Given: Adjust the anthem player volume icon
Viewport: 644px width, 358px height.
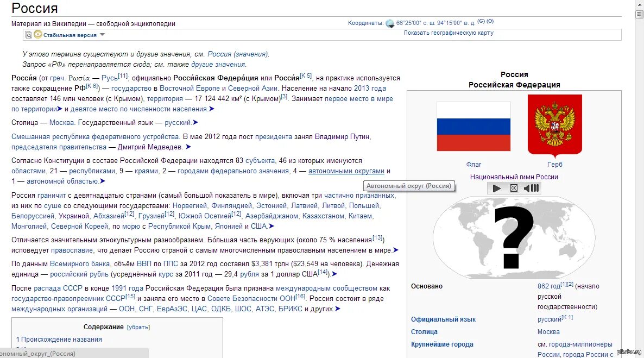Looking at the screenshot, I should point(532,189).
